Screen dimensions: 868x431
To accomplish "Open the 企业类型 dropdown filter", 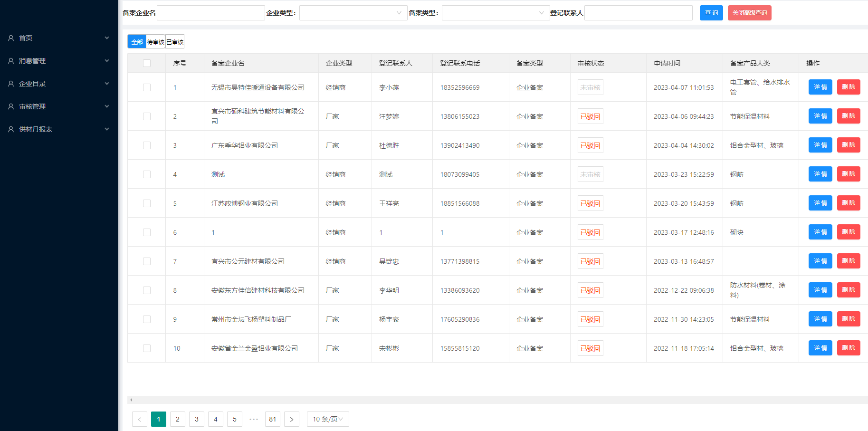I will tap(353, 13).
